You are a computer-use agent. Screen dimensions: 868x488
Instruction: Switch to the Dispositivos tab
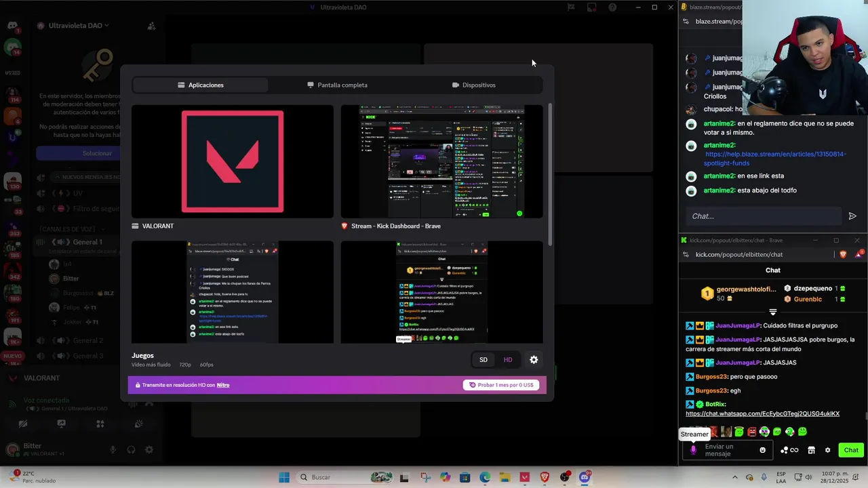click(473, 85)
